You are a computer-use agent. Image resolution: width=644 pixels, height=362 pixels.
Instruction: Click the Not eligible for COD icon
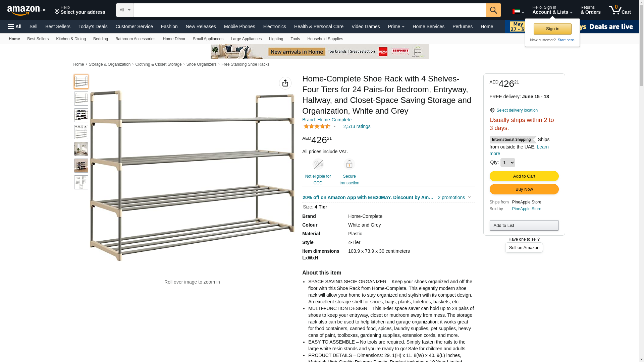318,164
